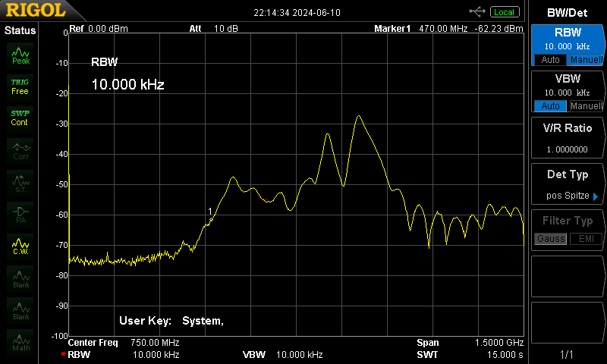Click marker 1 on the trace

[211, 220]
